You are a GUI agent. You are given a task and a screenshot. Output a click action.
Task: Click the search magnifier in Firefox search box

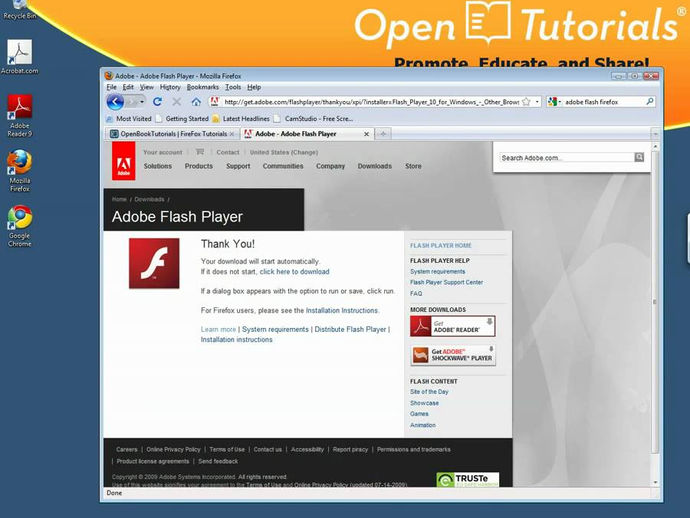(650, 102)
